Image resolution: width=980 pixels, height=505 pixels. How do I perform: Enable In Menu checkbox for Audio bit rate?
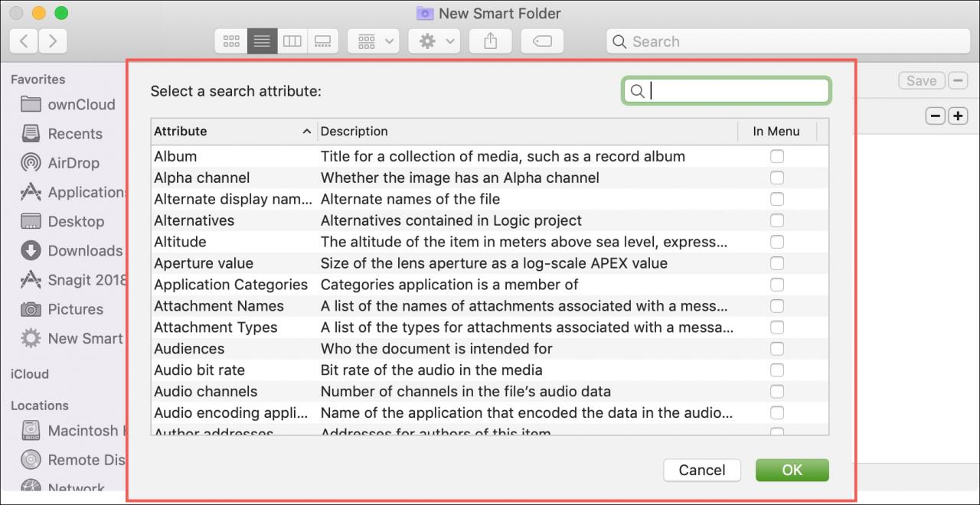(777, 370)
